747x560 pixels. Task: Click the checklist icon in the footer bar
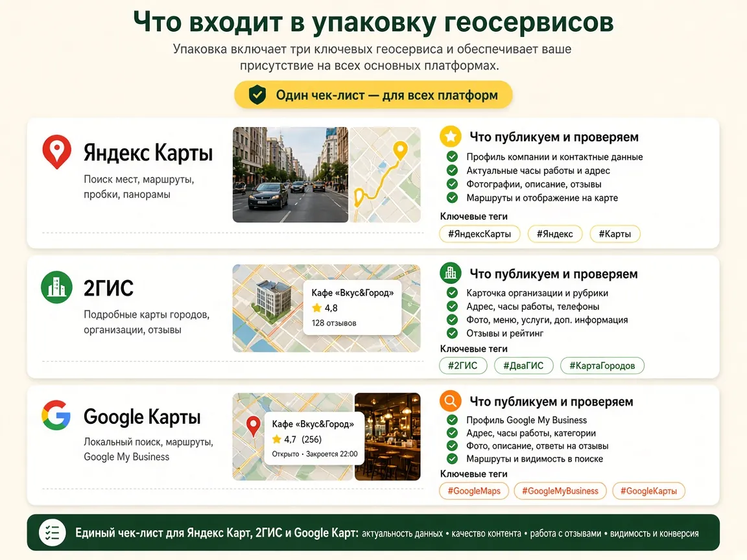pyautogui.click(x=52, y=532)
